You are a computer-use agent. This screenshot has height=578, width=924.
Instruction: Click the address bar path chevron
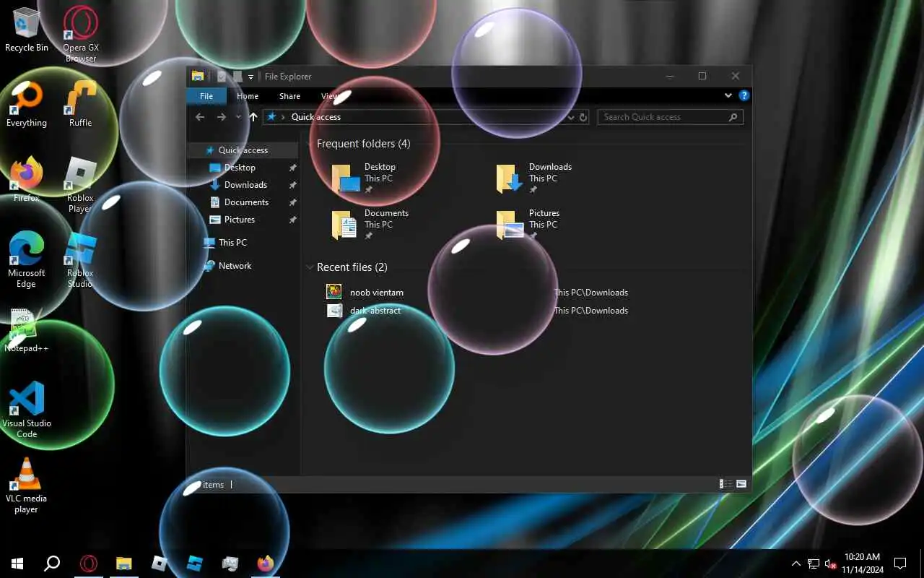click(283, 117)
